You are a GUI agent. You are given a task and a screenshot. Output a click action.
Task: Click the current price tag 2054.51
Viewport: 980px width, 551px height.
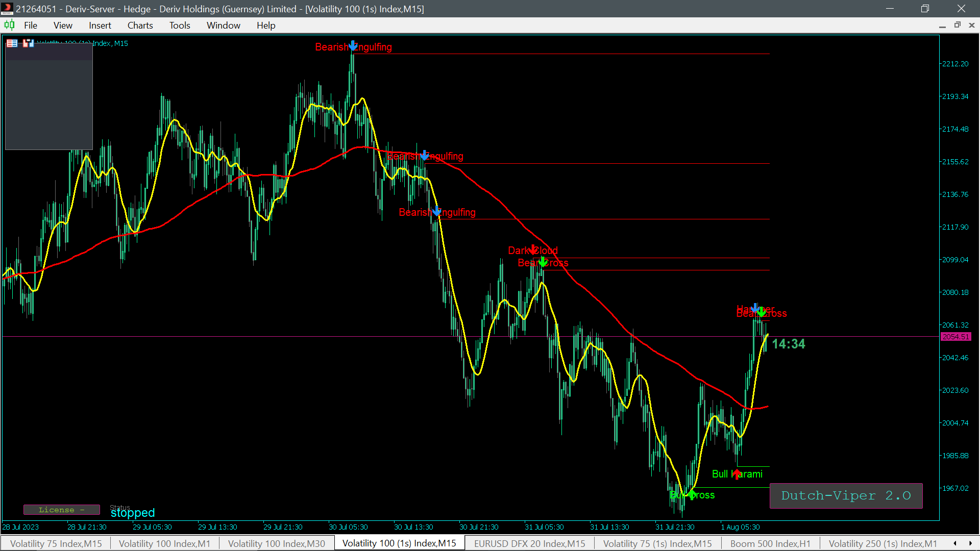(955, 337)
